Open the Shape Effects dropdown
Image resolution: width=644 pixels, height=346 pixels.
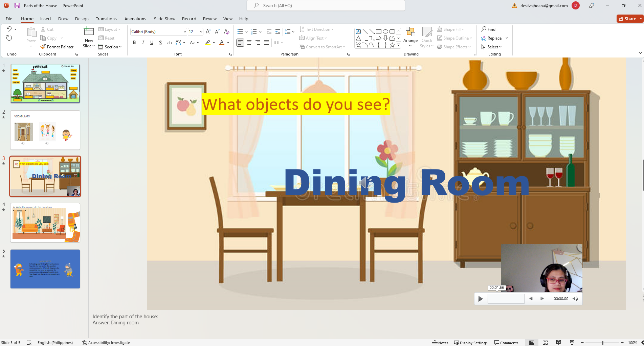(x=454, y=47)
